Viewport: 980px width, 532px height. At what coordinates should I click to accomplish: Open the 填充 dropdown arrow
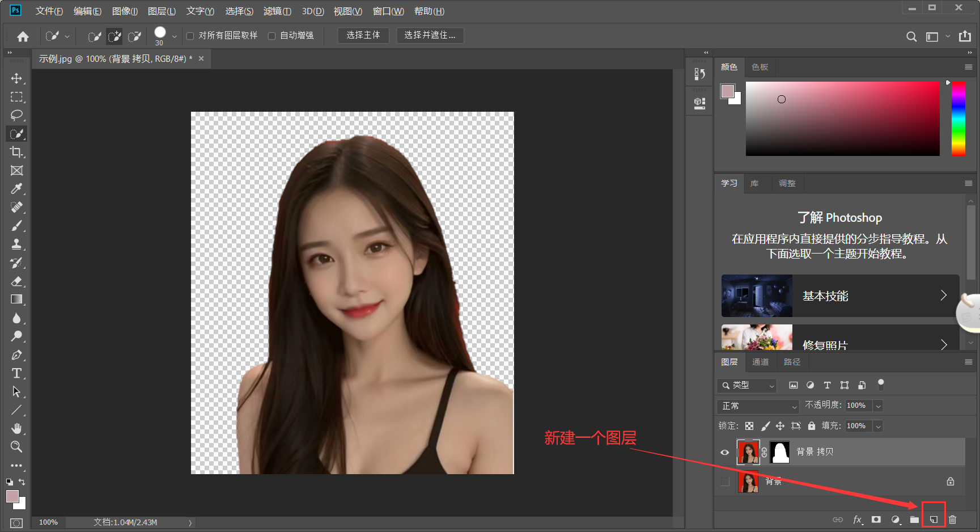[878, 426]
